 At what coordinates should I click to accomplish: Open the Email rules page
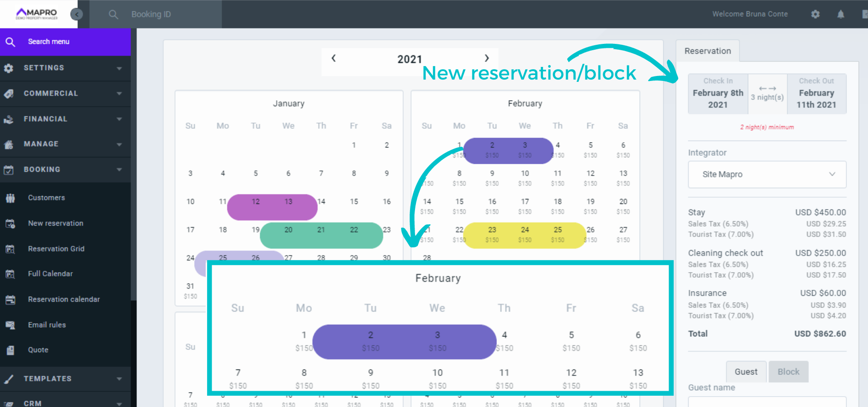point(47,325)
